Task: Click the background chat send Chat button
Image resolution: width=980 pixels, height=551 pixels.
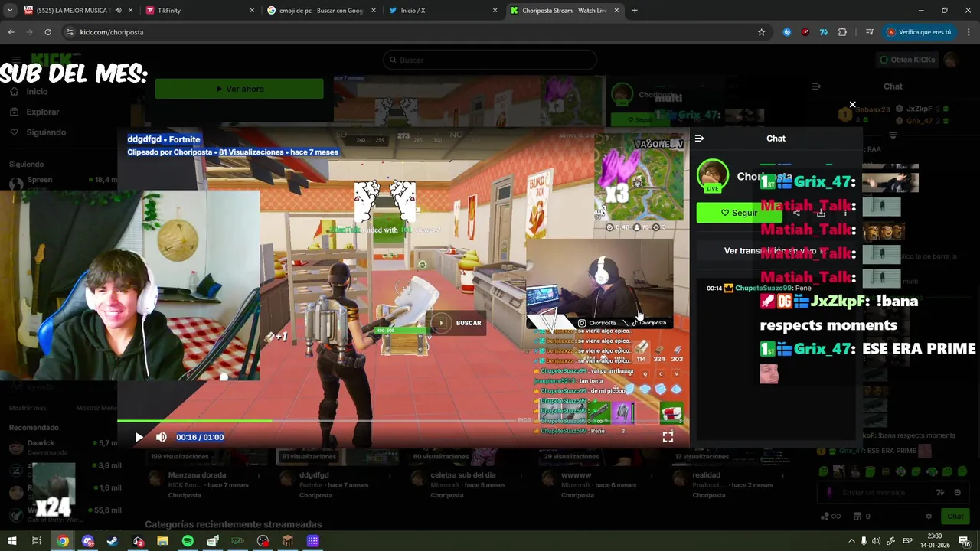Action: click(x=955, y=517)
